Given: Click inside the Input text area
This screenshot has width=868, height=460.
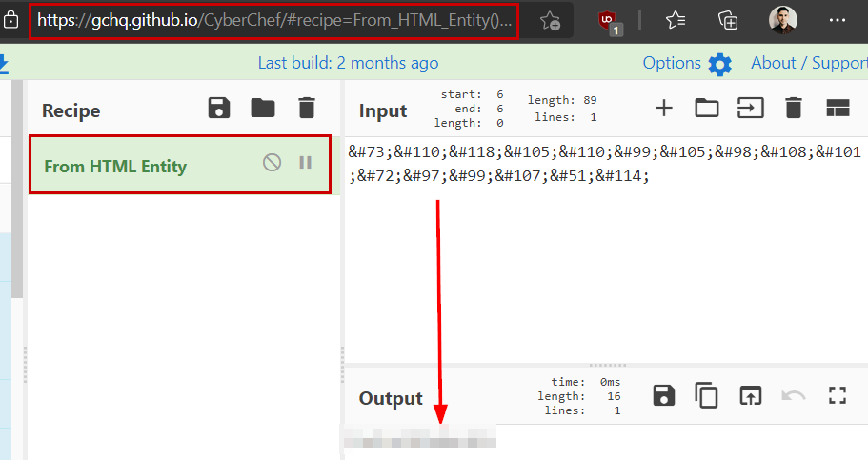Looking at the screenshot, I should (x=606, y=250).
